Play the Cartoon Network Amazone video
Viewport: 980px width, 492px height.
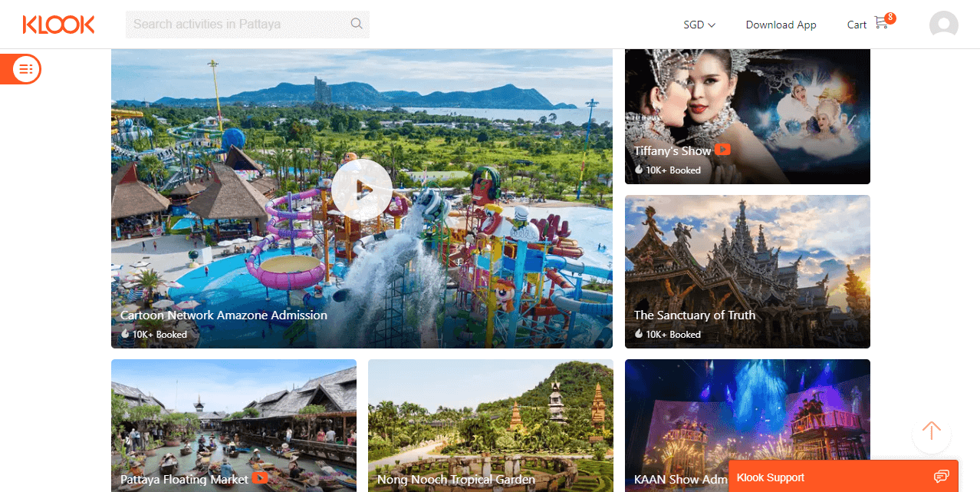[362, 189]
